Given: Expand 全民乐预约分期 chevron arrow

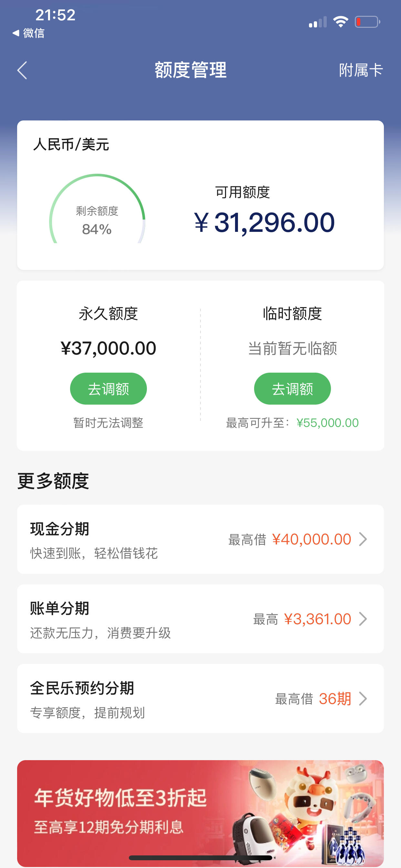Looking at the screenshot, I should pyautogui.click(x=363, y=698).
